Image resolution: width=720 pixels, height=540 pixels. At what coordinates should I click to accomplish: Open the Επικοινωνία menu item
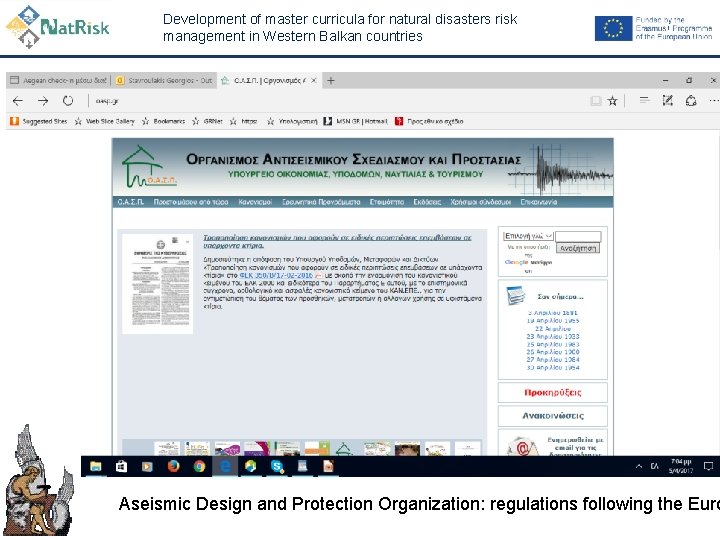tap(538, 202)
